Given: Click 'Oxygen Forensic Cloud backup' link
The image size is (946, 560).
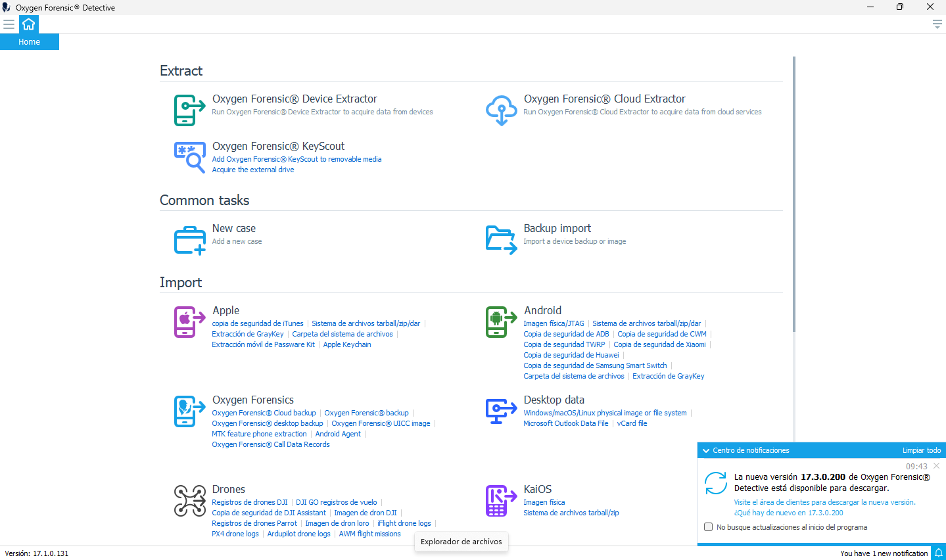Looking at the screenshot, I should click(264, 413).
